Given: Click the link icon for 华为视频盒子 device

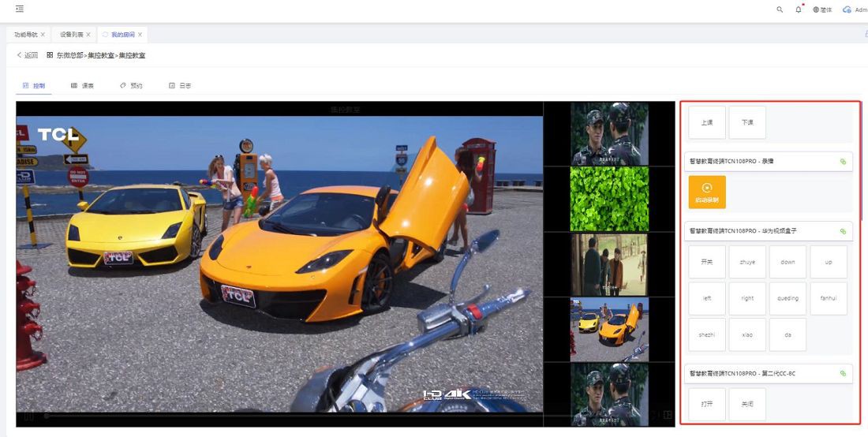Looking at the screenshot, I should (843, 231).
